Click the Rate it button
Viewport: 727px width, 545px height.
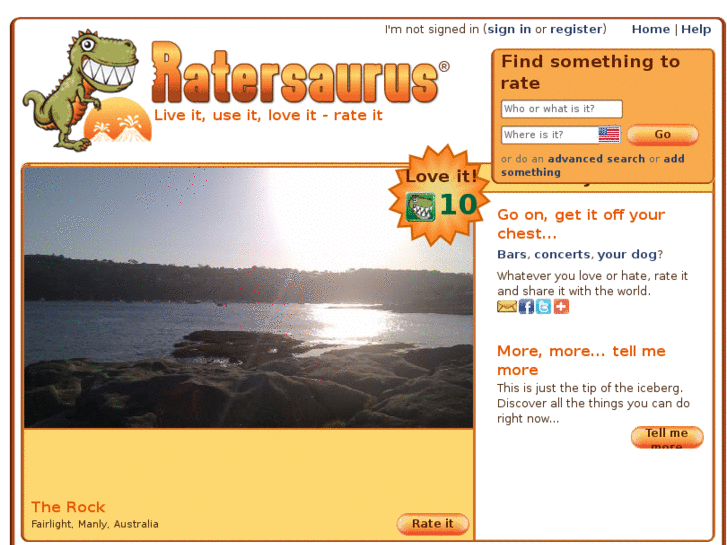[433, 524]
